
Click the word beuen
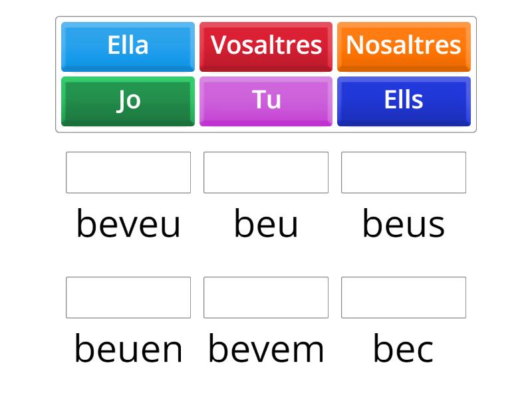click(128, 348)
